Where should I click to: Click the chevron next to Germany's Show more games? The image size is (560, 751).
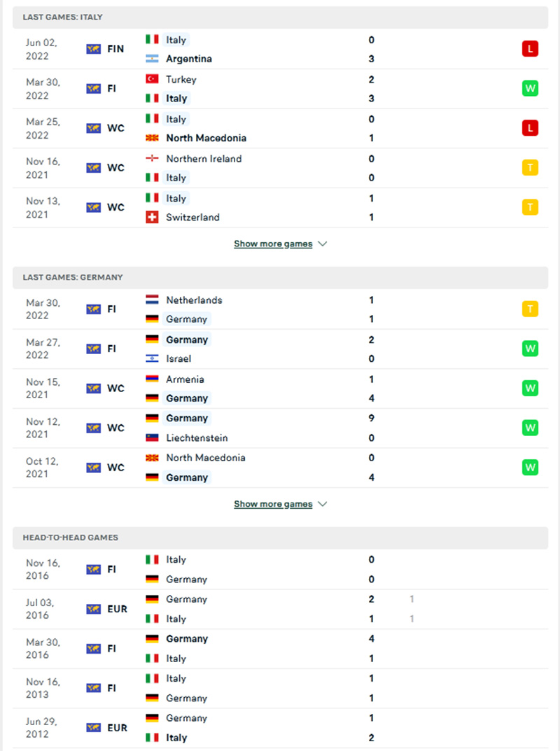coord(322,503)
